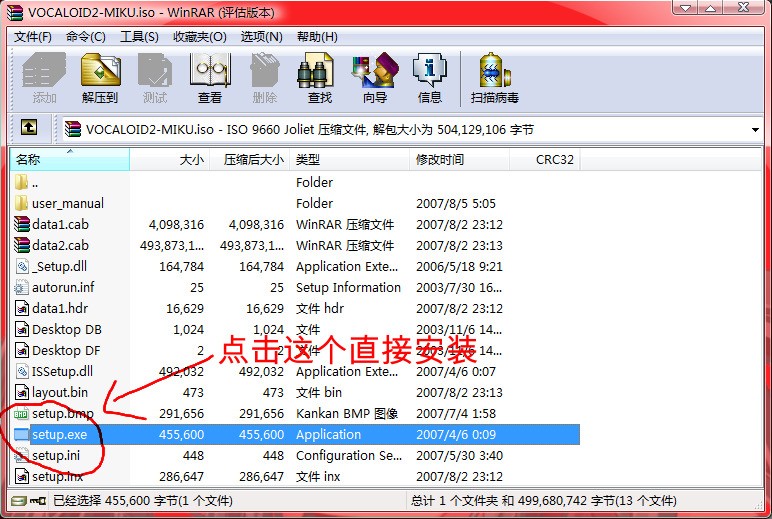The height and width of the screenshot is (519, 772).
Task: Select the data1.cab file name
Action: [x=61, y=225]
